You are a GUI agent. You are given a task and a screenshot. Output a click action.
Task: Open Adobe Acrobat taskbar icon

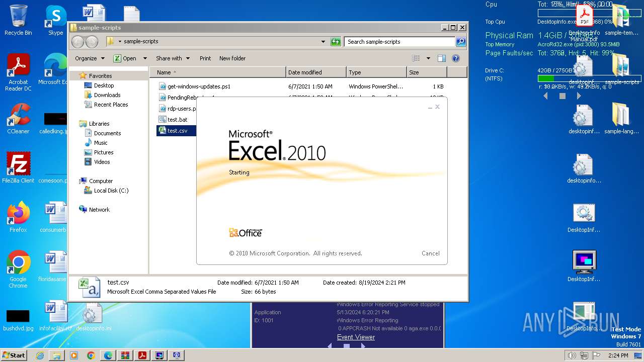click(x=142, y=355)
